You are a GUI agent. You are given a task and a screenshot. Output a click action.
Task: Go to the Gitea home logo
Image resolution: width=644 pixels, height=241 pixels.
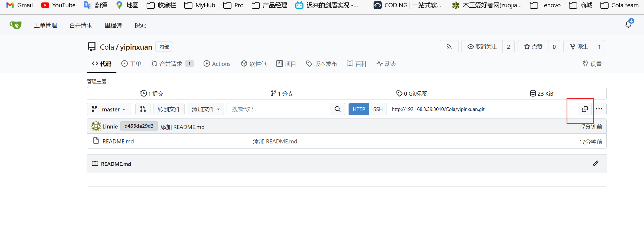15,25
